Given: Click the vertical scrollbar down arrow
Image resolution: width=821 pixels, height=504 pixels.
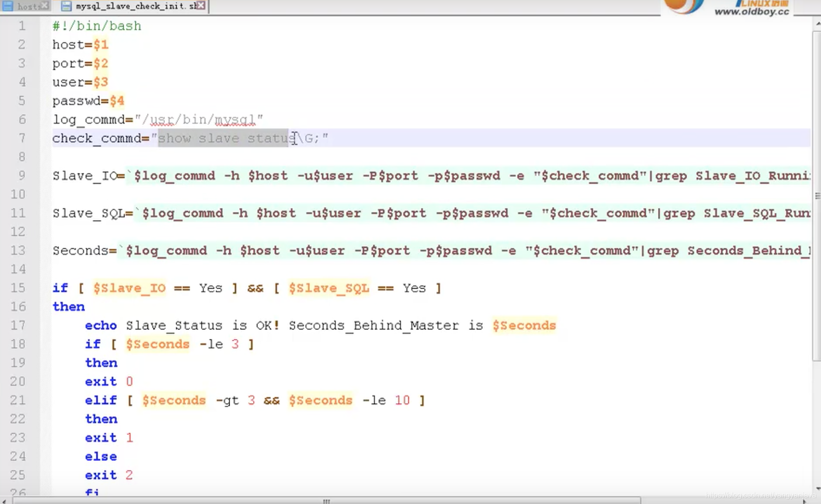Looking at the screenshot, I should [817, 489].
